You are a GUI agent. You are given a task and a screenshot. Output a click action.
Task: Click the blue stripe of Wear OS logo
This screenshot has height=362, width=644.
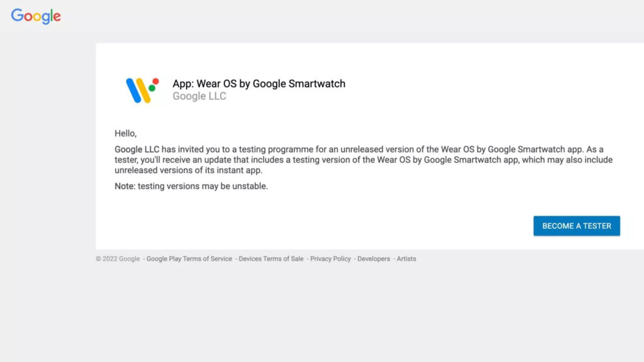pyautogui.click(x=133, y=90)
